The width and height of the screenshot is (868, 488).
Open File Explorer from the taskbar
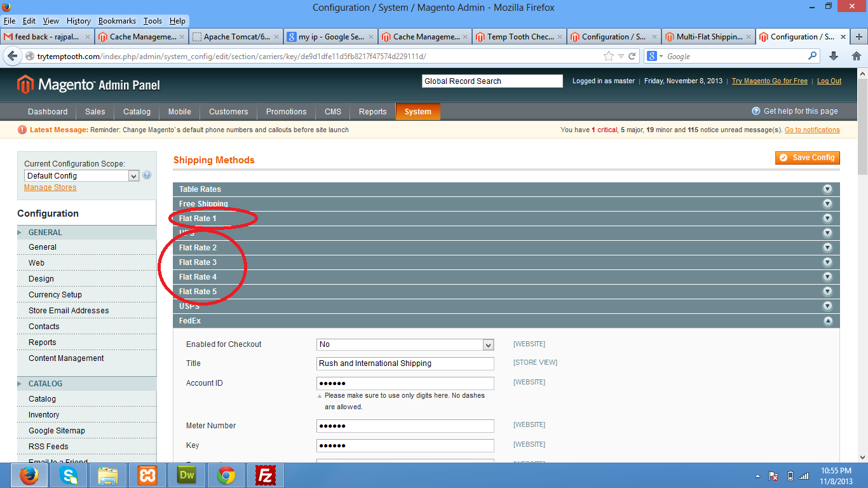tap(108, 475)
